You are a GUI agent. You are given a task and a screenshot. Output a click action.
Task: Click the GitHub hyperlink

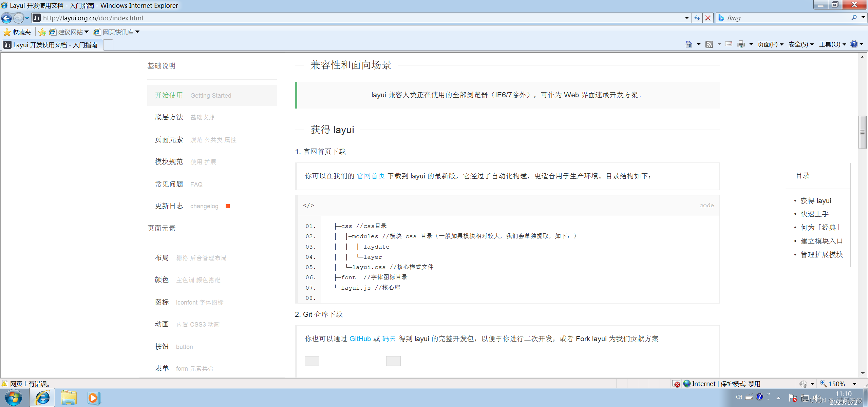[x=360, y=338]
